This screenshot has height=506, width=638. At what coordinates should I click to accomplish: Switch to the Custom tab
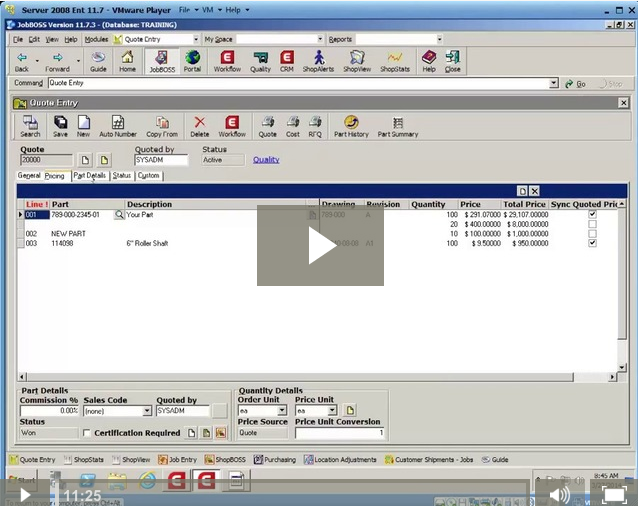point(148,175)
